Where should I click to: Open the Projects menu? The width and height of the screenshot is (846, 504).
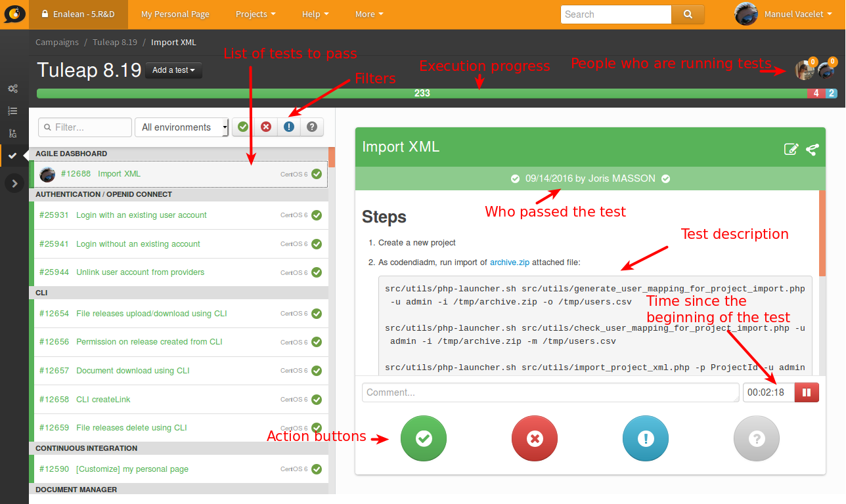point(256,14)
